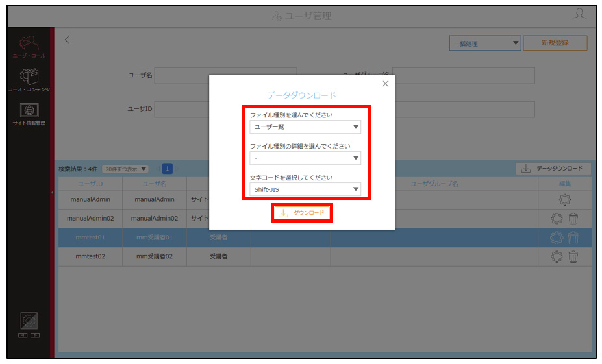
Task: Edit manualAdmin user via gear icon
Action: [564, 199]
